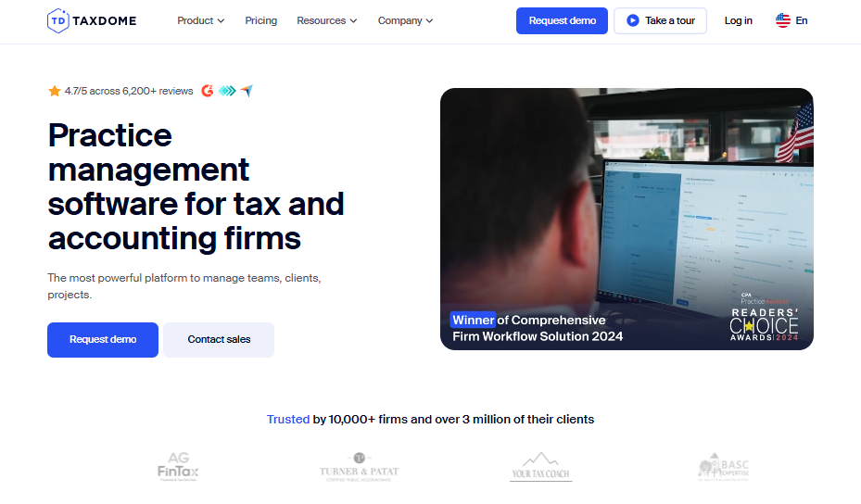This screenshot has height=504, width=861.
Task: Click the G2 review site icon
Action: (x=208, y=91)
